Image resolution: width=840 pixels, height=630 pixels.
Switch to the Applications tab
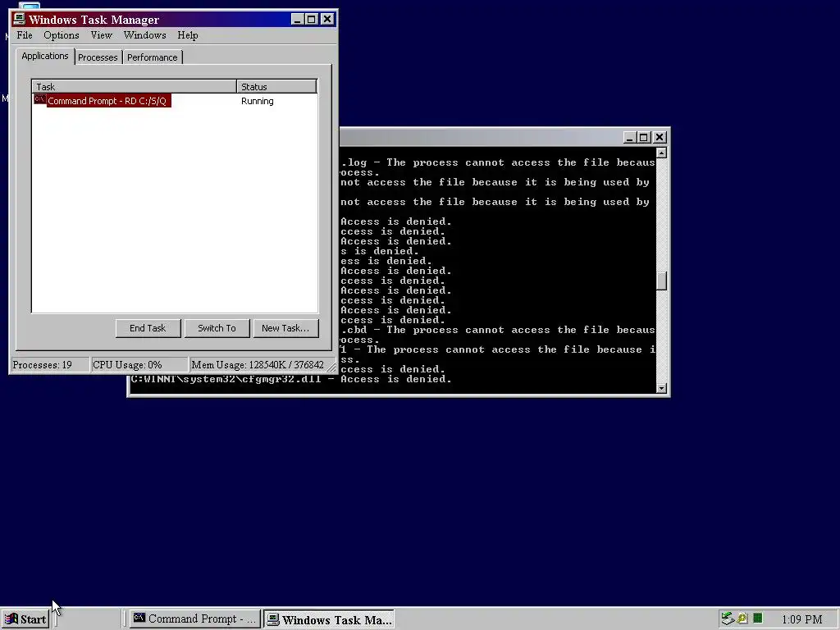pyautogui.click(x=45, y=56)
